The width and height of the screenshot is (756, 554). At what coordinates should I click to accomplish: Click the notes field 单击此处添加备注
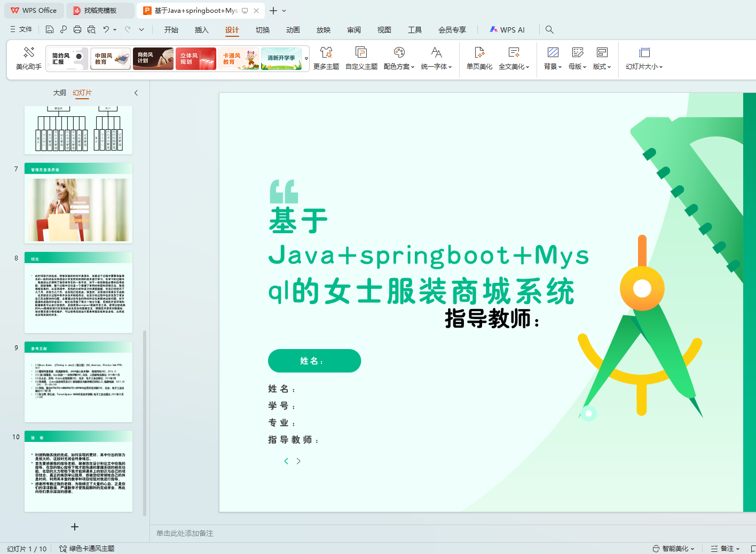453,533
